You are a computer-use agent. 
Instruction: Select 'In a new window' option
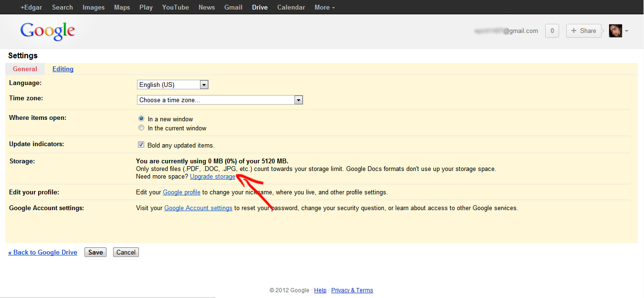(141, 118)
